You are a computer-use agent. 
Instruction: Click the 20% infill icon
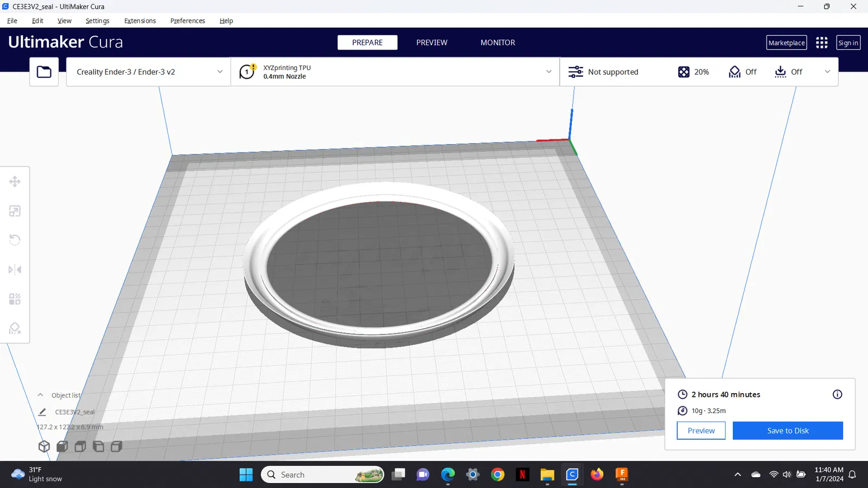tap(684, 72)
